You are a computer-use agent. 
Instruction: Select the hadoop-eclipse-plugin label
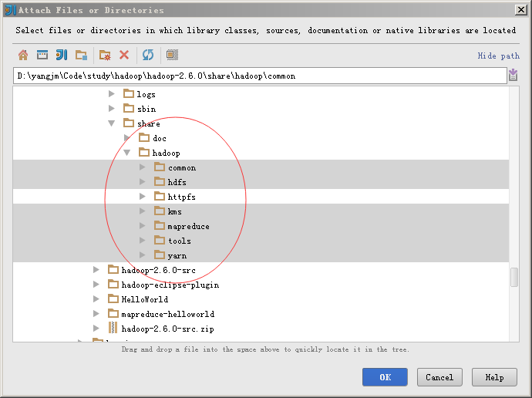[x=170, y=285]
